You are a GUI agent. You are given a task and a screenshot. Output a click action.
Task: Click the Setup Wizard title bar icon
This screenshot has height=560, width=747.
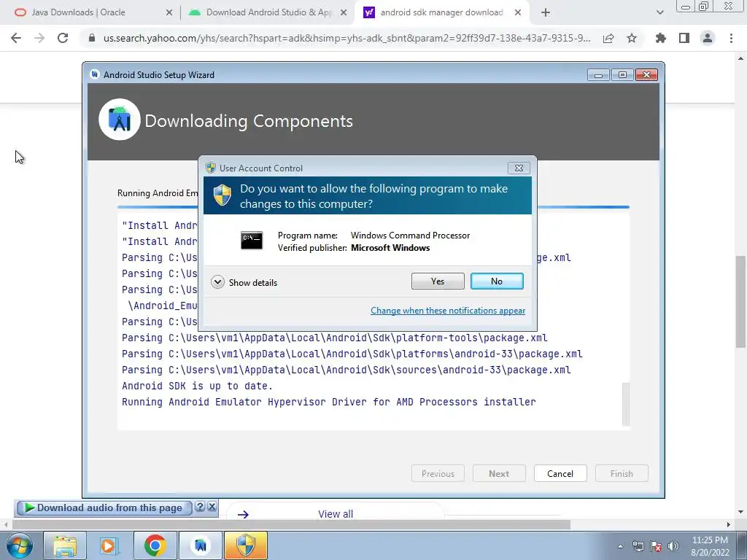95,75
